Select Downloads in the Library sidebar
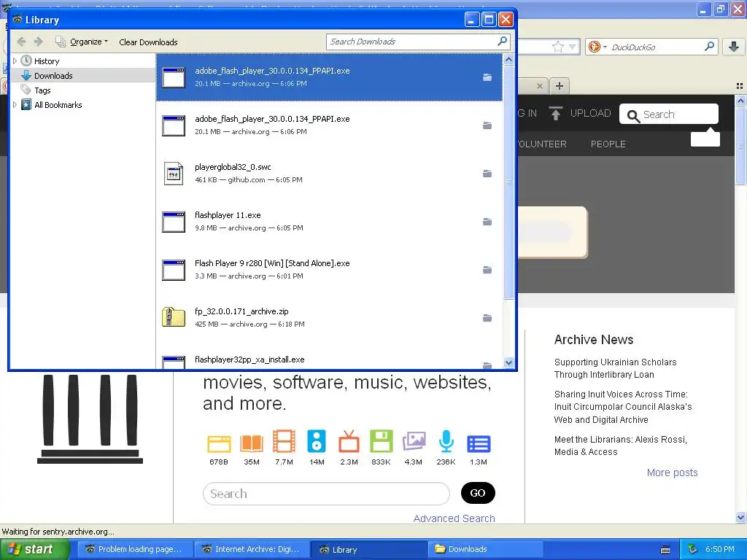This screenshot has height=560, width=747. (x=53, y=76)
